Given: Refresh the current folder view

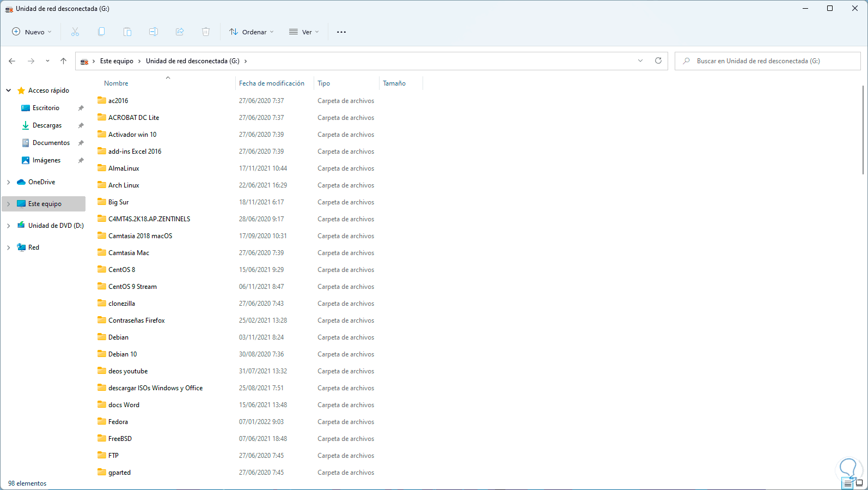Looking at the screenshot, I should pos(658,61).
